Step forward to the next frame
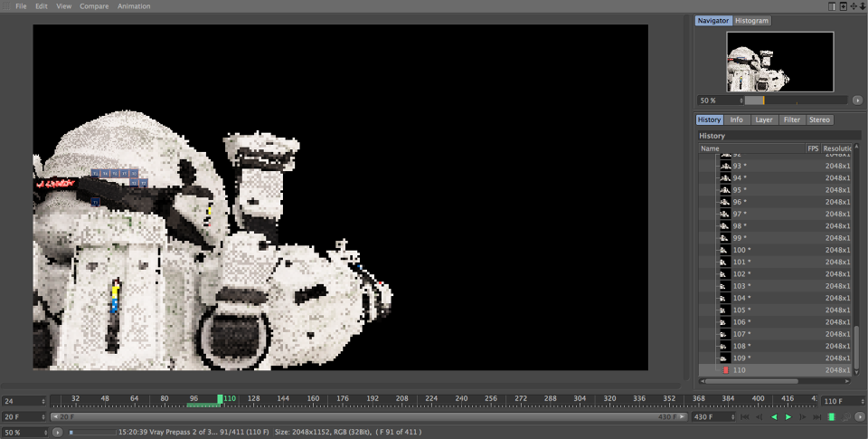The image size is (868, 439). point(803,417)
